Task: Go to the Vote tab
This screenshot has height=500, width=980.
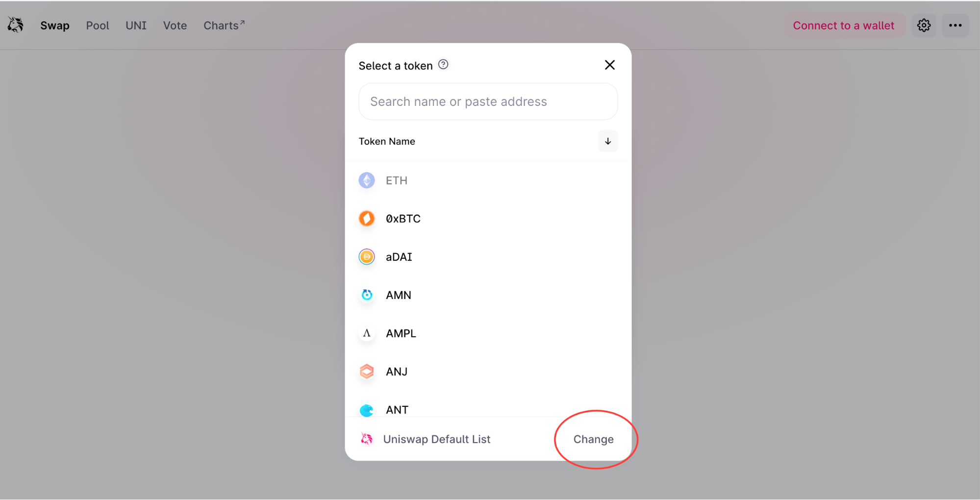Action: point(175,25)
